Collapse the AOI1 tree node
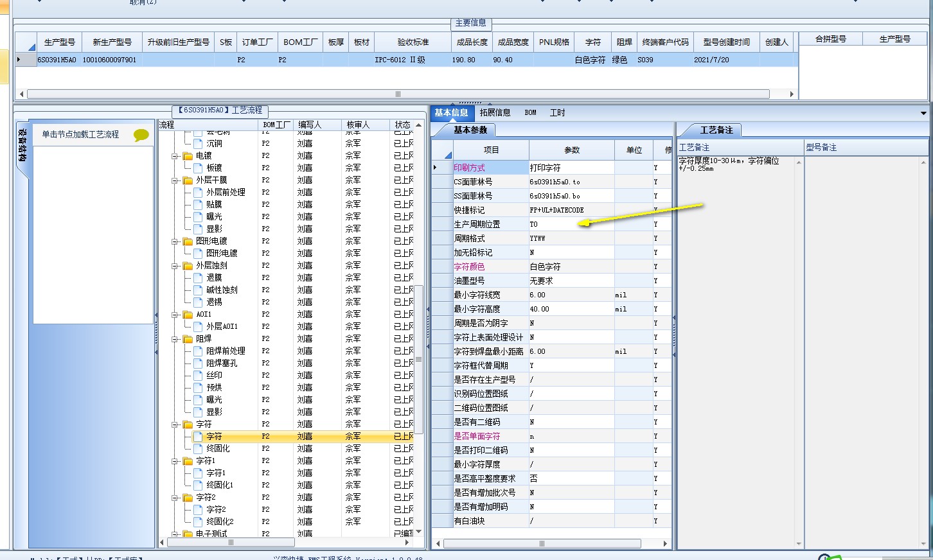 click(x=175, y=315)
